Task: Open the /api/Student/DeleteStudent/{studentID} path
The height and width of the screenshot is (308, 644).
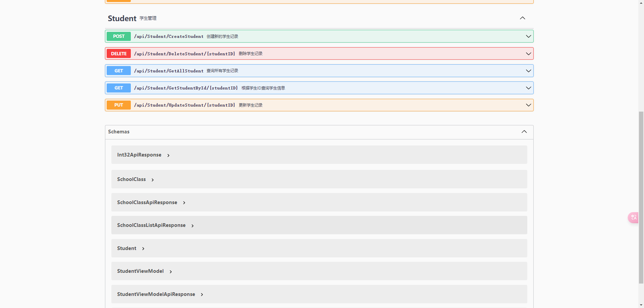Action: coord(184,54)
